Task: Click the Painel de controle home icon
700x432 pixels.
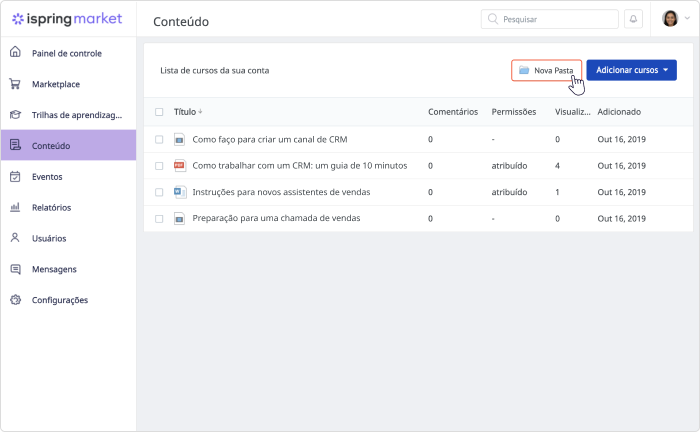Action: click(x=15, y=52)
